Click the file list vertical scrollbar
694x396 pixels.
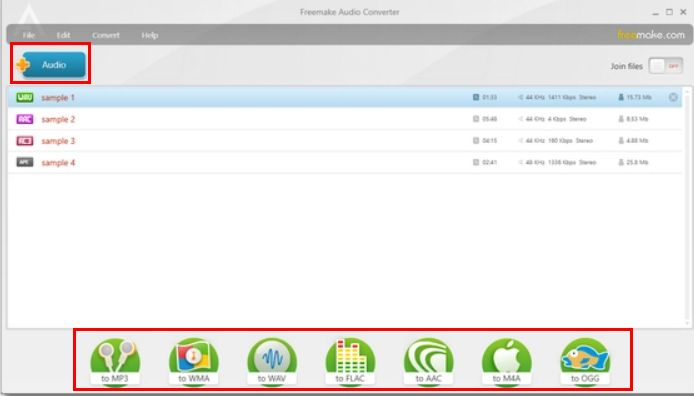pos(687,207)
